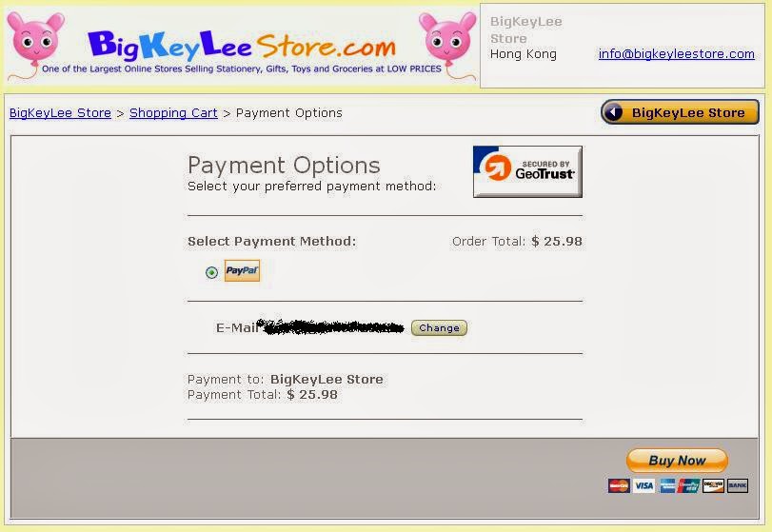Open the BigKeyLee Store breadcrumb link
The width and height of the screenshot is (772, 532).
(60, 112)
